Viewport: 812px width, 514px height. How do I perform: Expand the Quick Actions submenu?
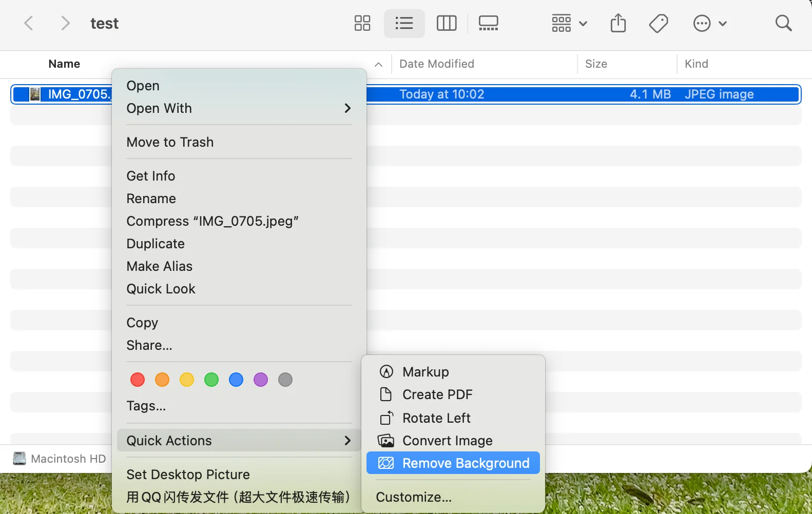tap(239, 441)
